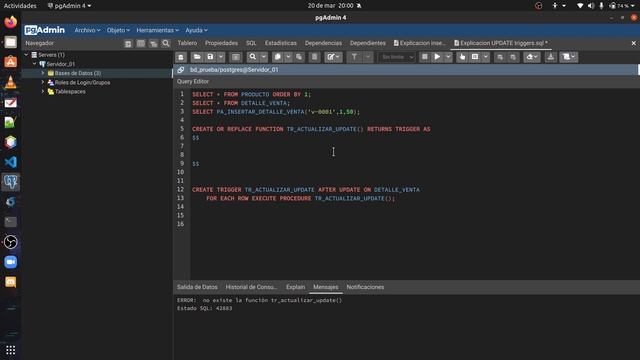Viewport: 640px width, 360px height.
Task: Click the Macros icon in toolbar
Action: coord(569,57)
